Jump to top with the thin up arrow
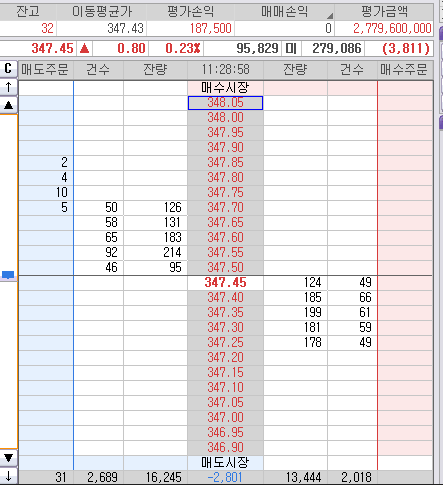This screenshot has width=443, height=485. 8,87
